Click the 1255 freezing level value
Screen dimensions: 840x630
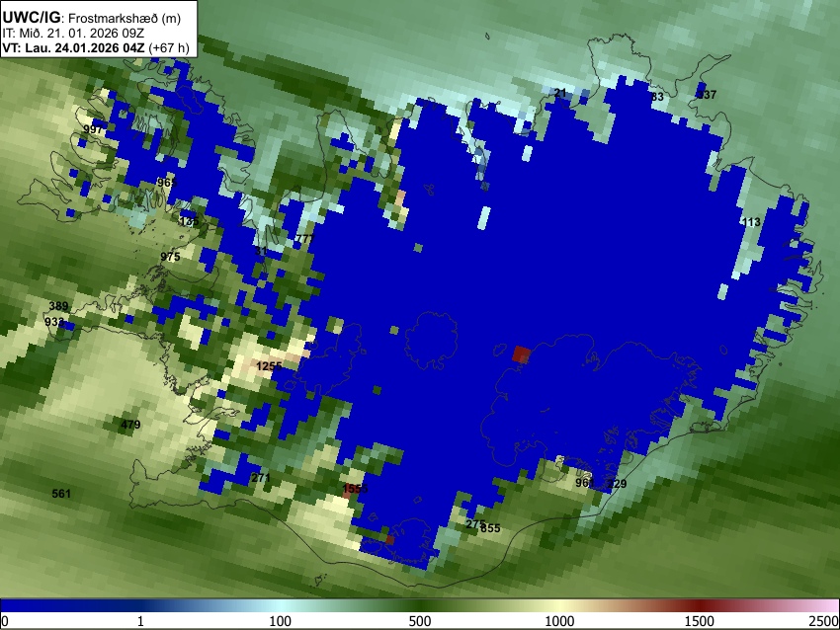pos(269,366)
